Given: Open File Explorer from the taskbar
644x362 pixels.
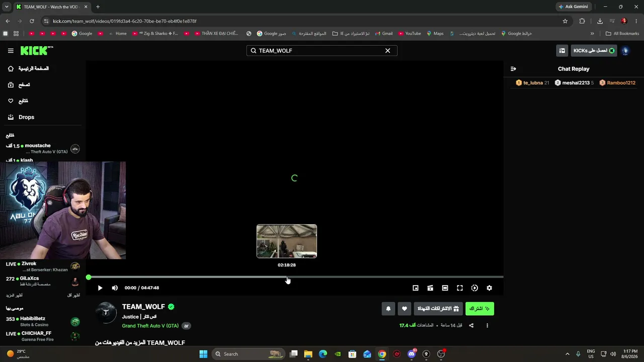Looking at the screenshot, I should click(308, 354).
